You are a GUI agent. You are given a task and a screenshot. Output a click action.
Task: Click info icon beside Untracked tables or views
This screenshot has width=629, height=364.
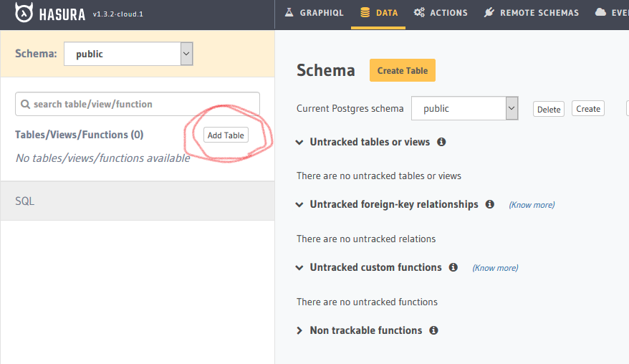(441, 142)
